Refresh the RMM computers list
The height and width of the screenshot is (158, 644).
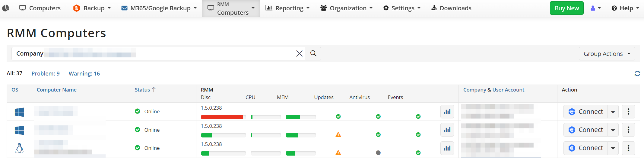637,73
